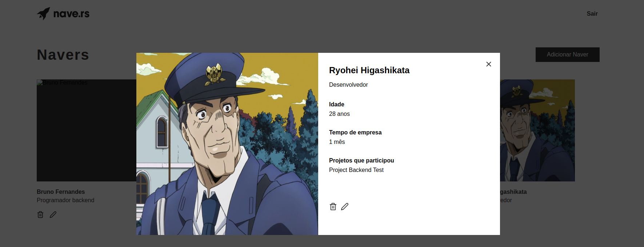Viewport: 644px width, 247px height.
Task: Click the 'Projetos que participou' label
Action: click(x=361, y=160)
